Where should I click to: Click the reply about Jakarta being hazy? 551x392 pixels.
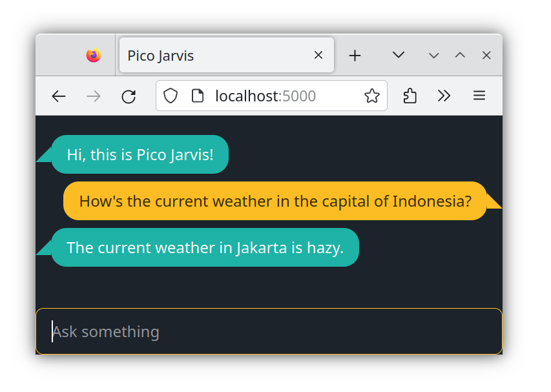[x=205, y=247]
